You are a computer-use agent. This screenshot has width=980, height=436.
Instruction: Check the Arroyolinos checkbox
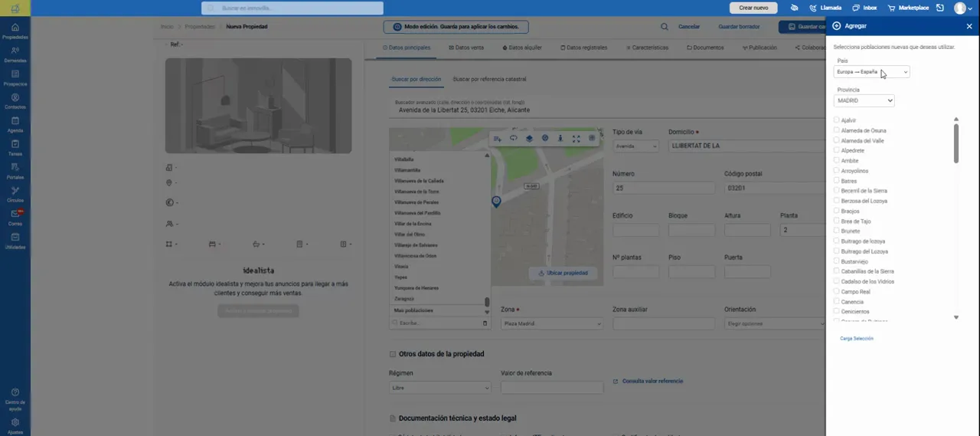[x=837, y=171]
